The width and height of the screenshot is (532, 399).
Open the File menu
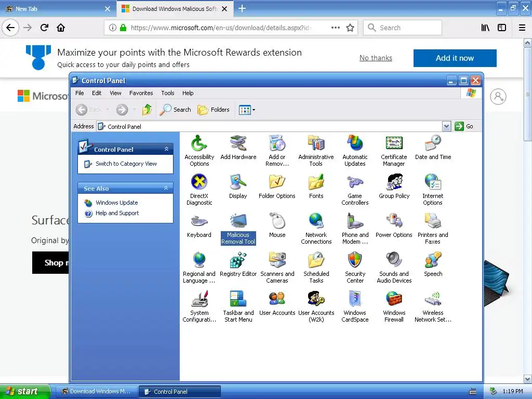79,93
